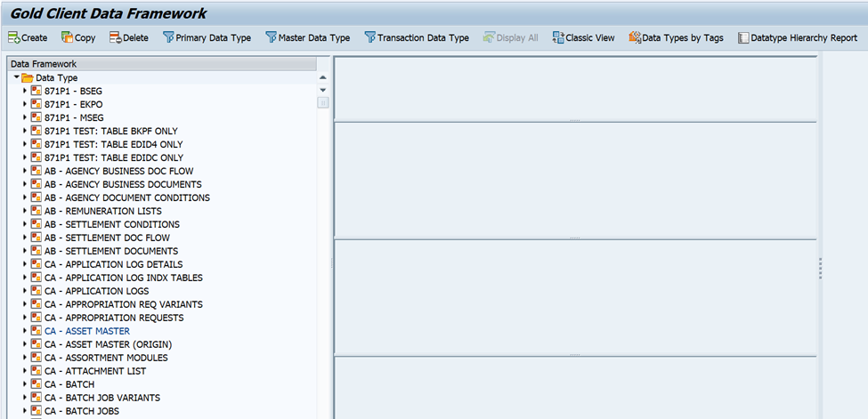This screenshot has height=419, width=868.
Task: Filter by Transaction Data Type
Action: point(417,37)
